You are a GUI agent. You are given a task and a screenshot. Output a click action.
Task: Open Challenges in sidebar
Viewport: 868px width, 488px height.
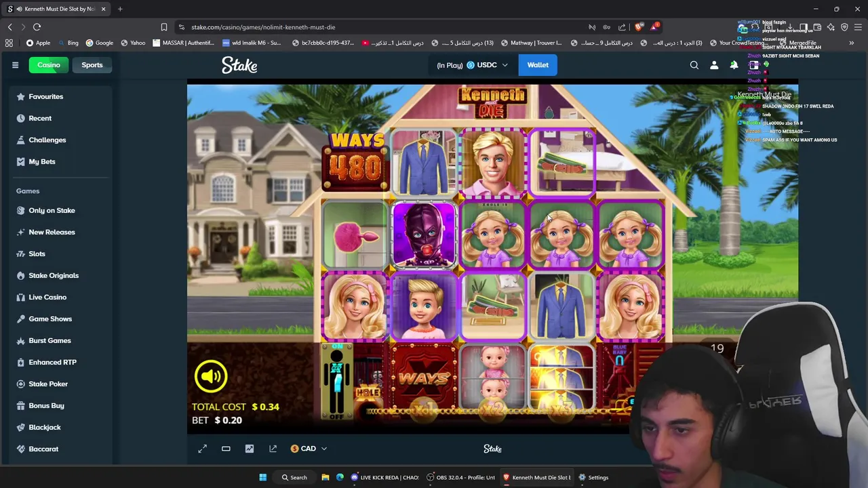coord(60,140)
